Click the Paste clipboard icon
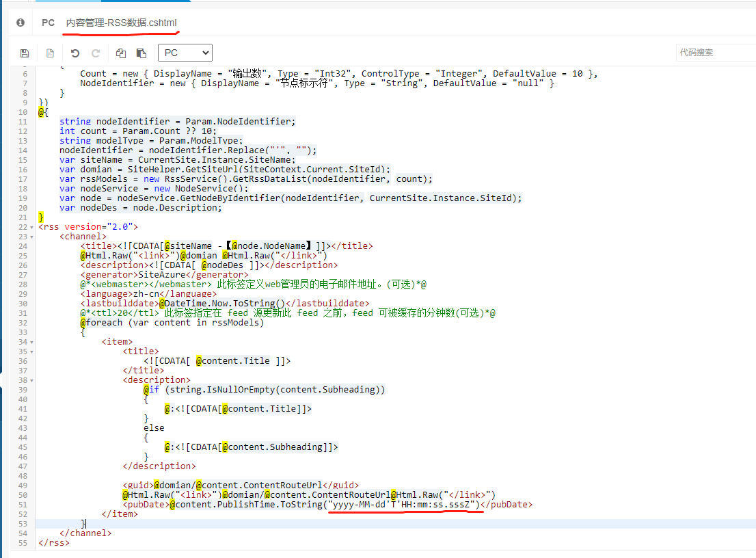756x558 pixels. pos(141,53)
